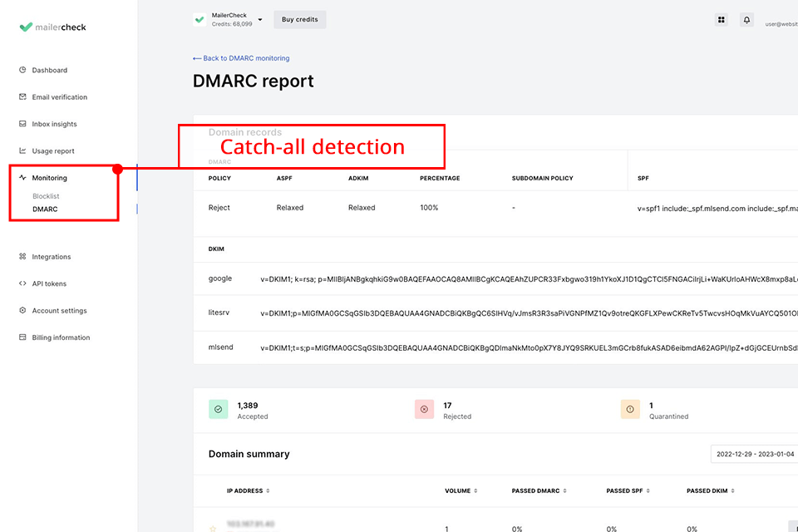Screen dimensions: 798x532
Task: Open Blocklist under Monitoring
Action: click(x=46, y=196)
